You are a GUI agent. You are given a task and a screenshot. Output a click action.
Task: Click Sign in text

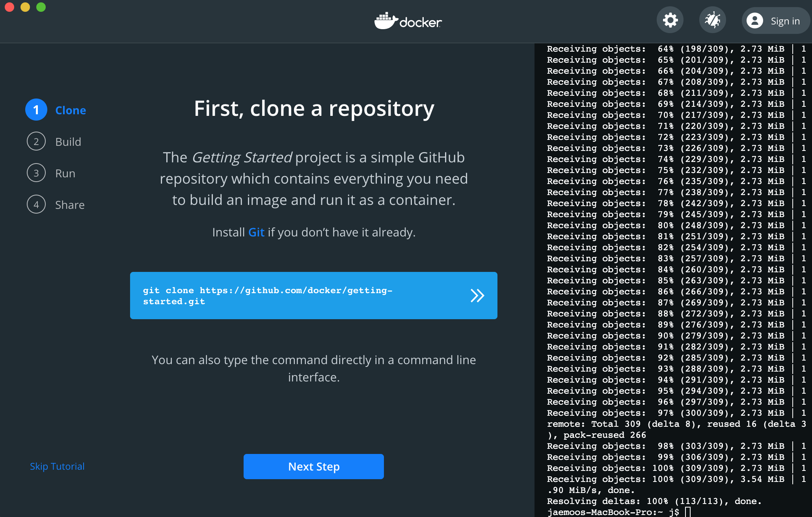coord(785,21)
